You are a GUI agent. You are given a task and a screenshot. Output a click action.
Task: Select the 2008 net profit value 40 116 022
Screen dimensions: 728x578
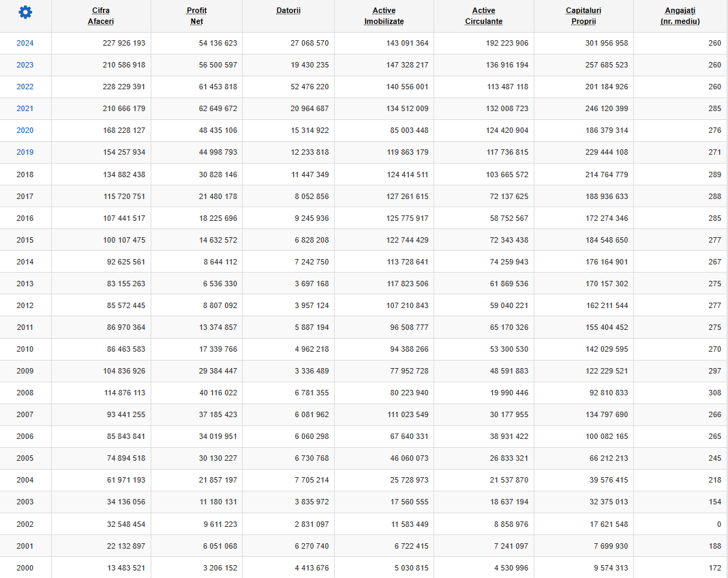(x=218, y=393)
